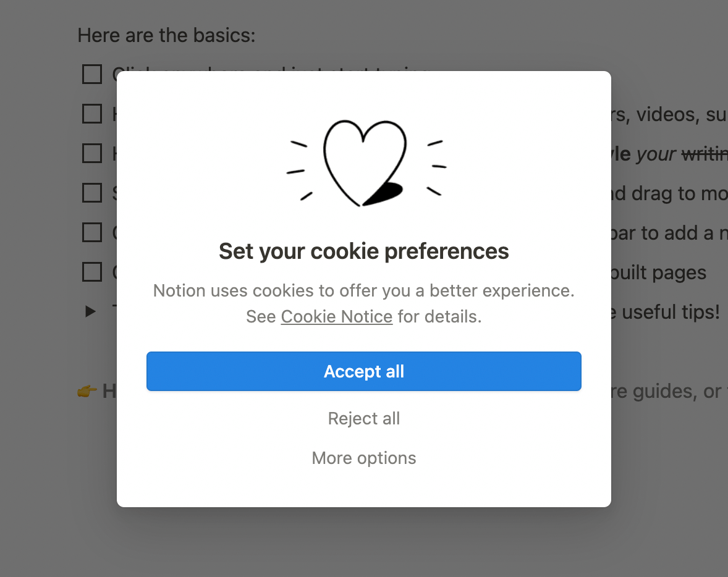Viewport: 728px width, 577px height.
Task: Check the box on the drag to move line
Action: point(92,193)
